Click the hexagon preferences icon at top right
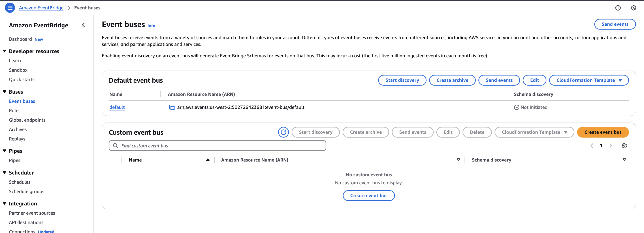Image resolution: width=644 pixels, height=233 pixels. coord(633,8)
